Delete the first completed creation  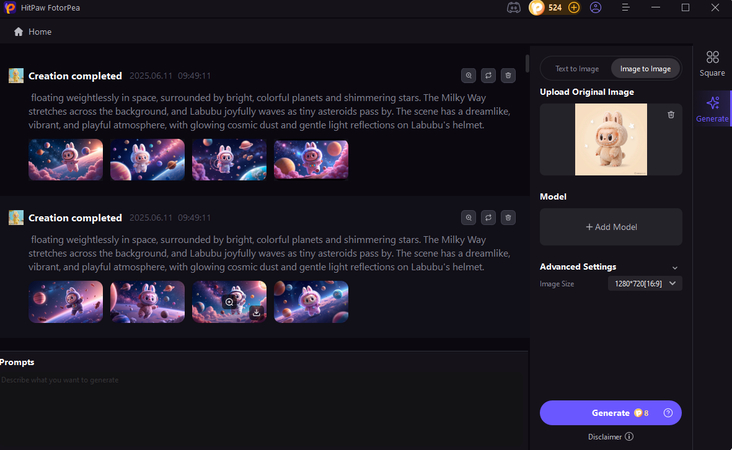[x=508, y=75]
